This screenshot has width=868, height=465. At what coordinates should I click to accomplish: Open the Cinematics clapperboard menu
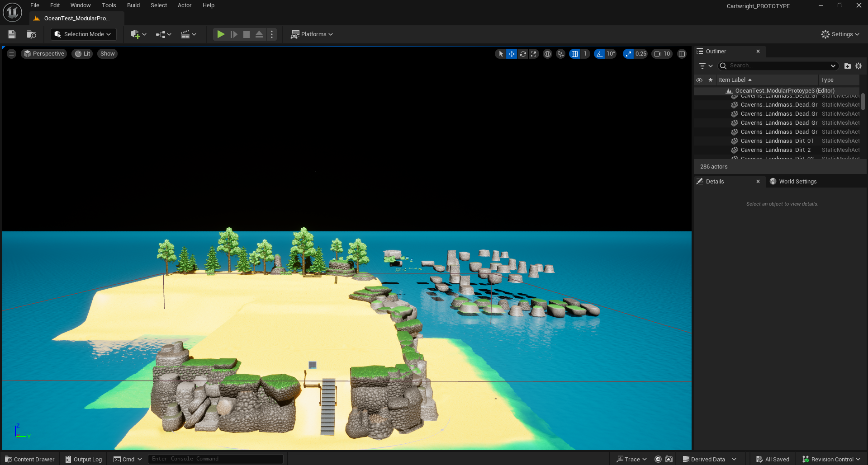(189, 34)
